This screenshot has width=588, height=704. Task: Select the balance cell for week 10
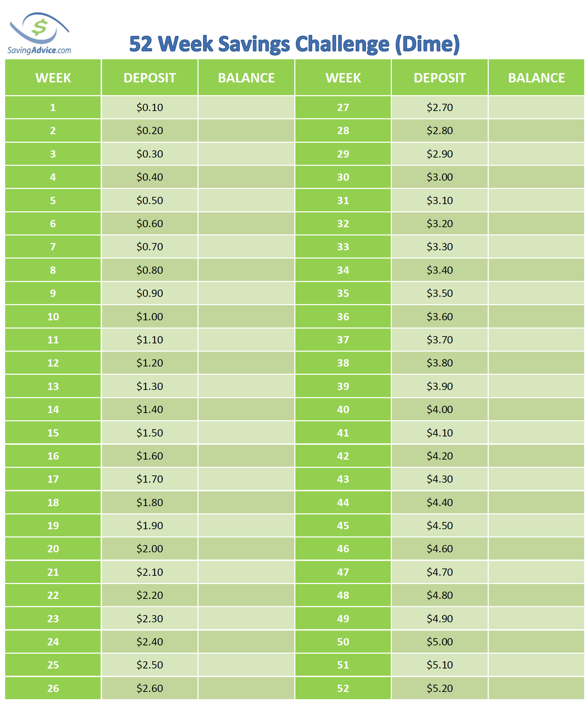tap(246, 316)
